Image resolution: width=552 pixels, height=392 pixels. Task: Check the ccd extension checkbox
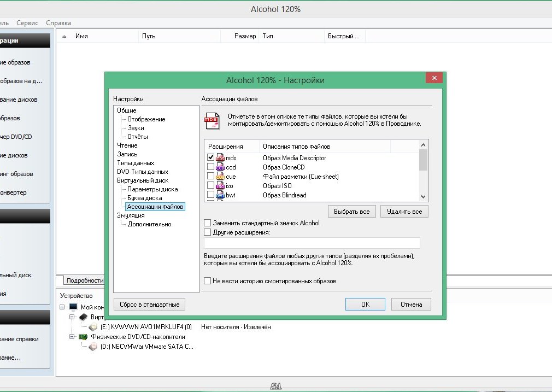pyautogui.click(x=210, y=166)
